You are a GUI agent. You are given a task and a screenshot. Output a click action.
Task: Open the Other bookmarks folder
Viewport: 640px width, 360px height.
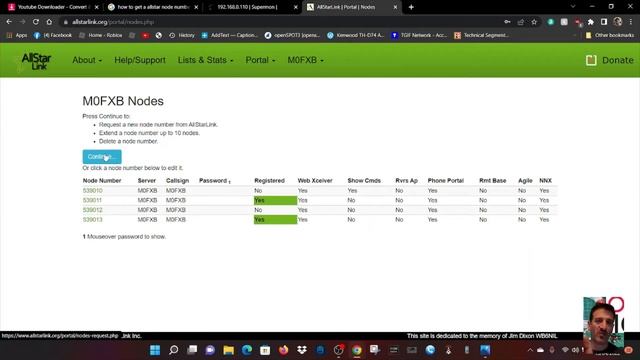coord(610,36)
